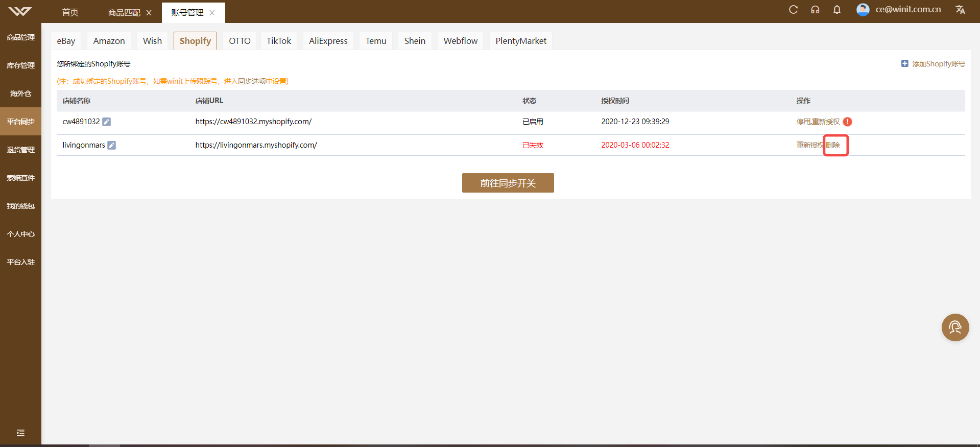Click 停用,重新授权 for cw4891032

pyautogui.click(x=818, y=122)
